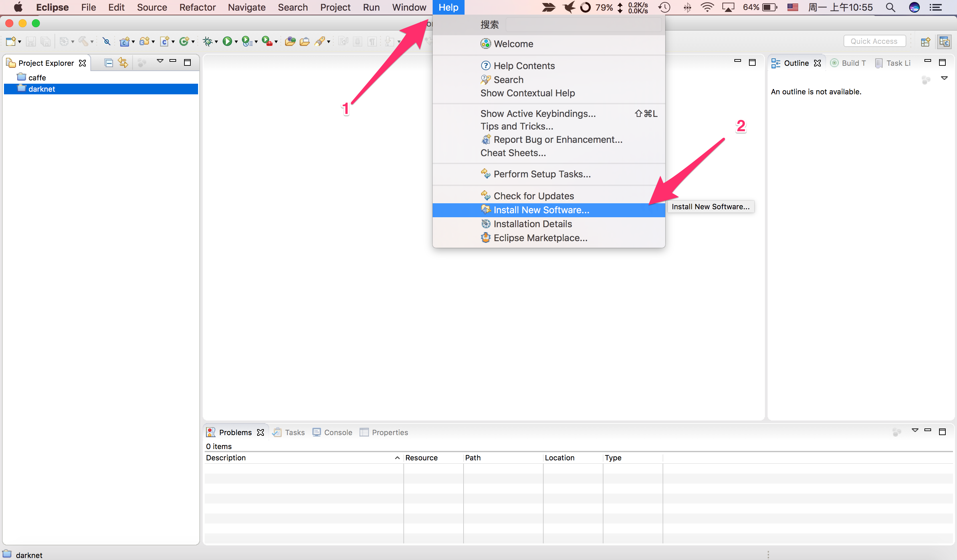Switch to the Console tab
This screenshot has height=560, width=957.
(332, 432)
